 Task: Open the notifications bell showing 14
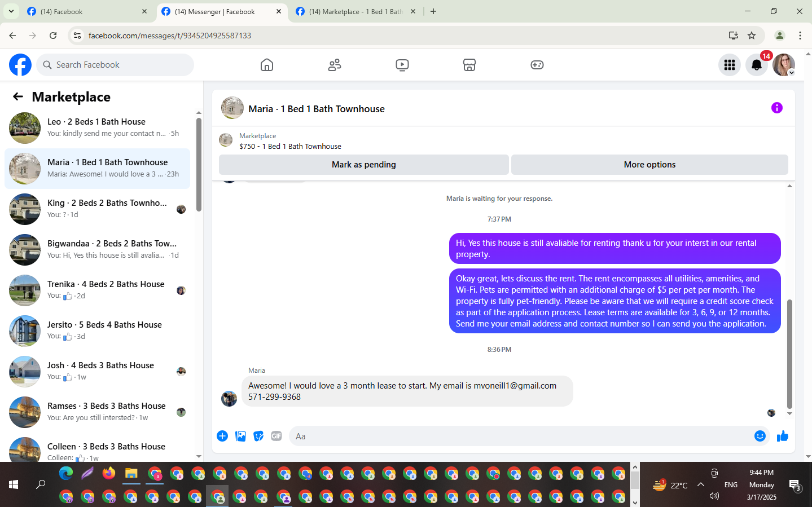(757, 65)
